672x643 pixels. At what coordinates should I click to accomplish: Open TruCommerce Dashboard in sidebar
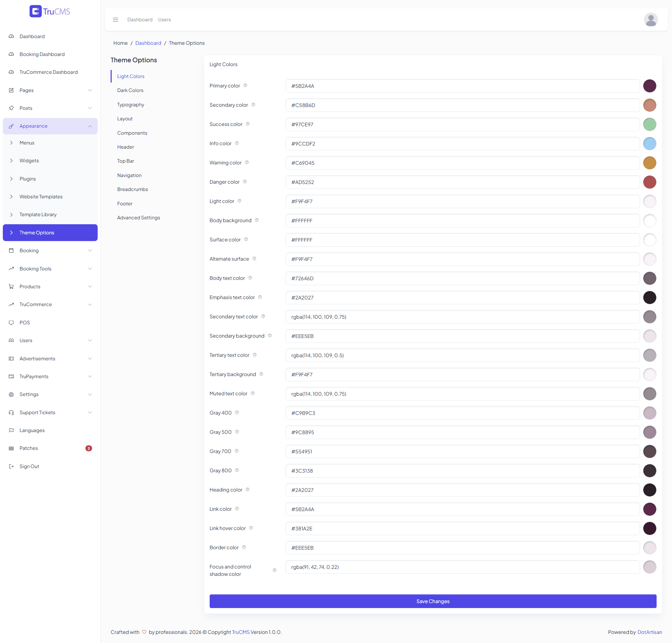point(50,72)
